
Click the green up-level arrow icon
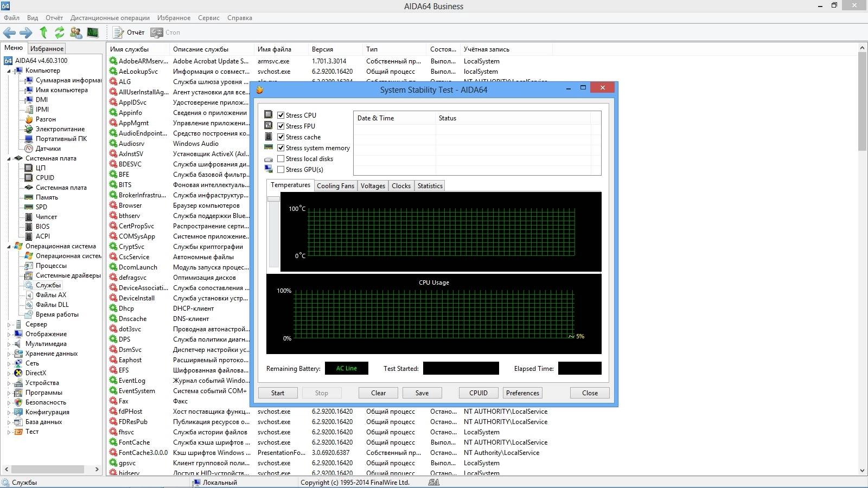point(43,33)
